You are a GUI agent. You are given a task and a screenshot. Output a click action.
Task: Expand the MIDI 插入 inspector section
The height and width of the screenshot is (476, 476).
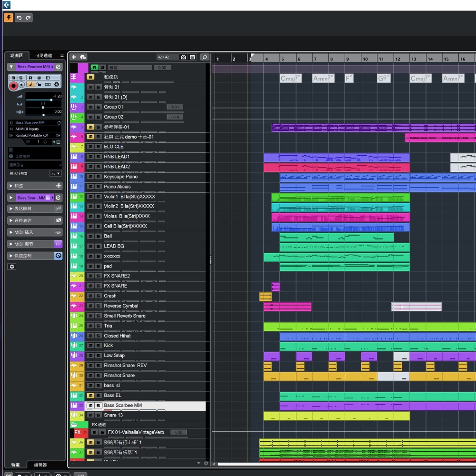click(x=11, y=232)
